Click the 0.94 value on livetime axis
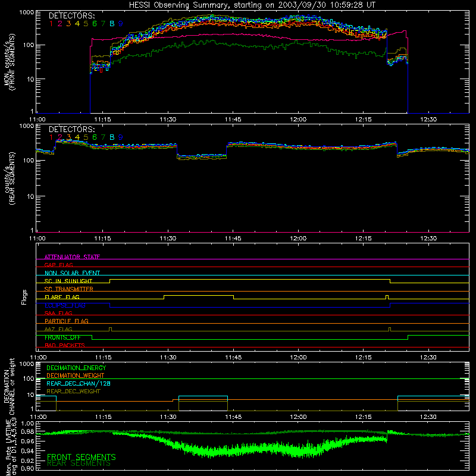The height and width of the screenshot is (476, 476). (x=27, y=451)
